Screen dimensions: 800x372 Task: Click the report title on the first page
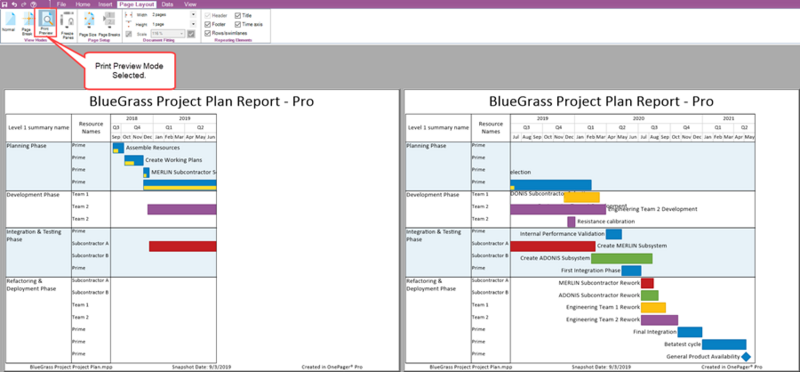pos(202,102)
